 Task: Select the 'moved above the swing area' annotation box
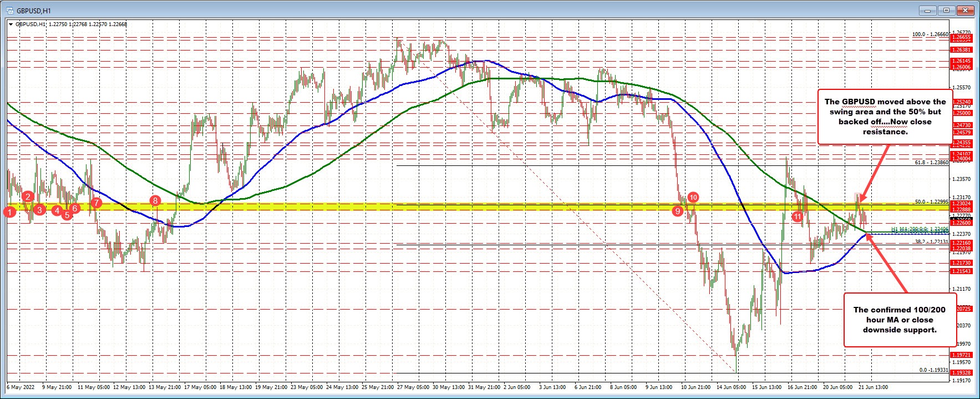point(885,117)
